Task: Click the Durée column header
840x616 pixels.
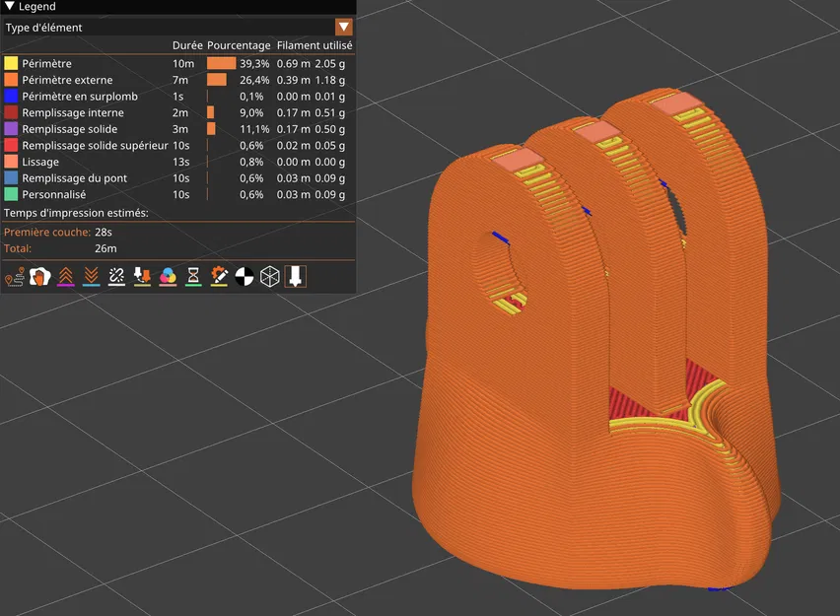Action: 187,45
